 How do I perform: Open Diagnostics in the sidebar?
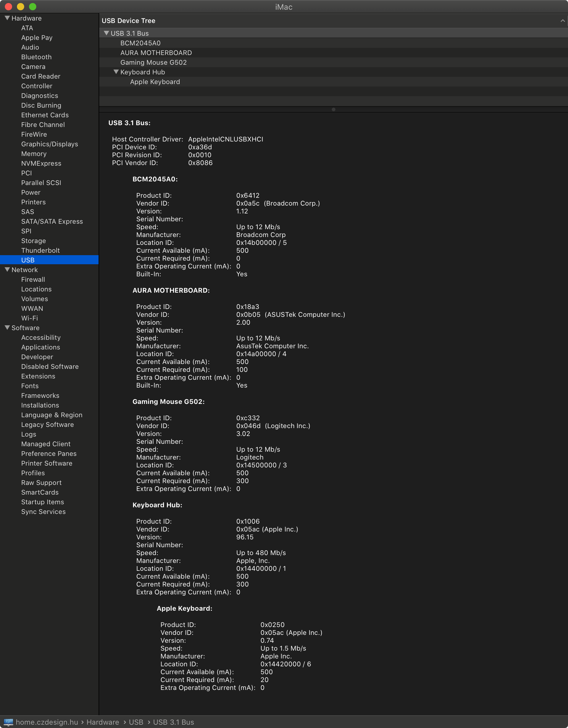(40, 96)
